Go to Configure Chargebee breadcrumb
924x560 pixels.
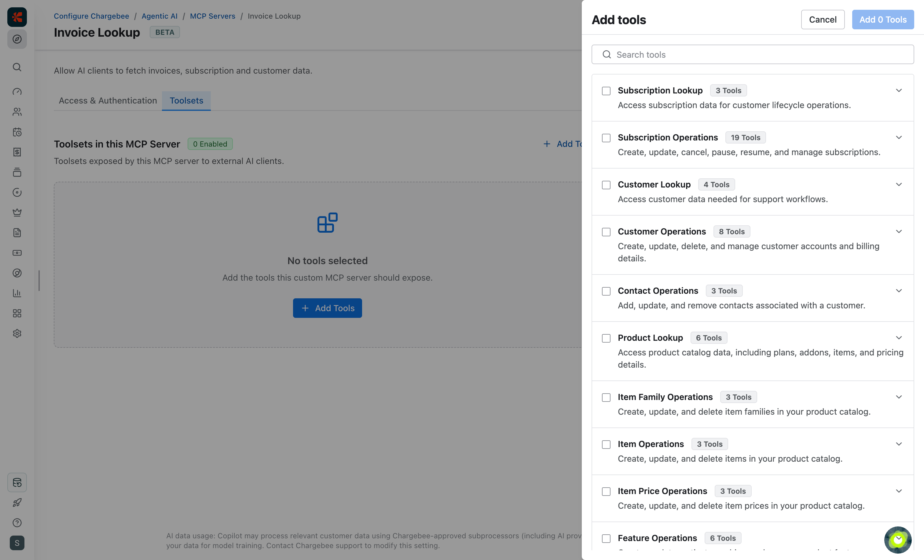[x=91, y=16]
